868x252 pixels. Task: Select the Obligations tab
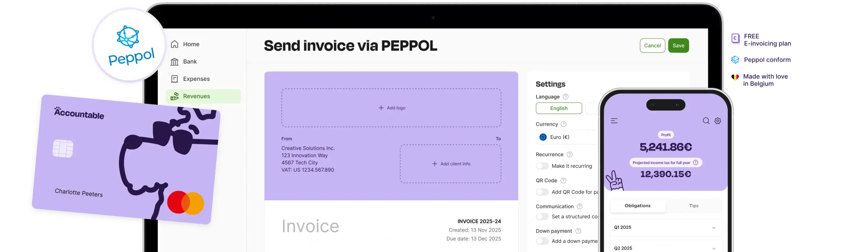tap(637, 206)
